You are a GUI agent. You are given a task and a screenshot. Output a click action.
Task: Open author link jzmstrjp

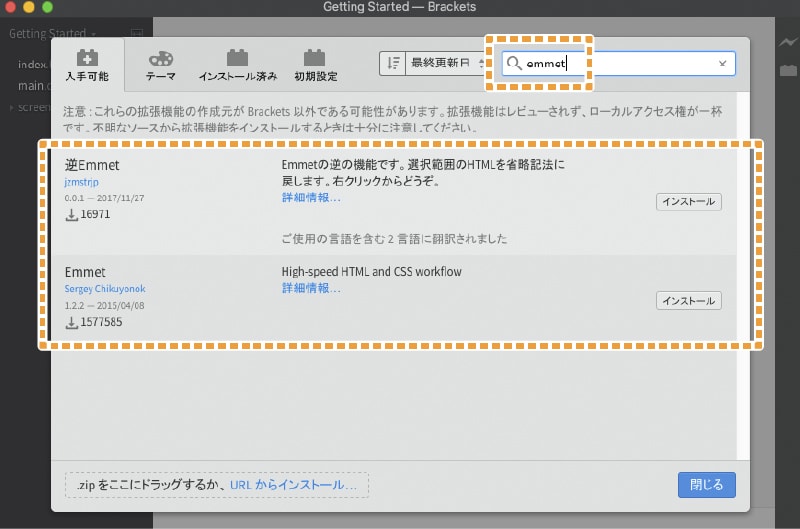pos(82,182)
